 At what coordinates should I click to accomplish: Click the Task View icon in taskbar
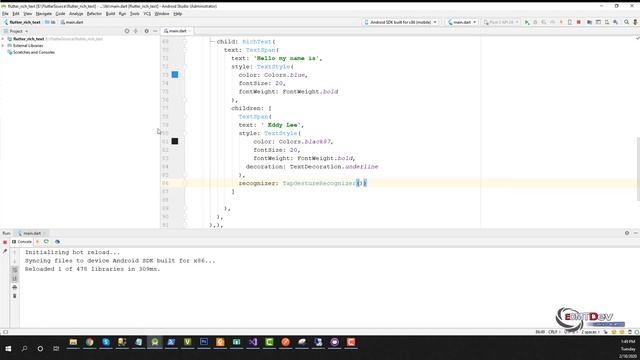[56, 349]
